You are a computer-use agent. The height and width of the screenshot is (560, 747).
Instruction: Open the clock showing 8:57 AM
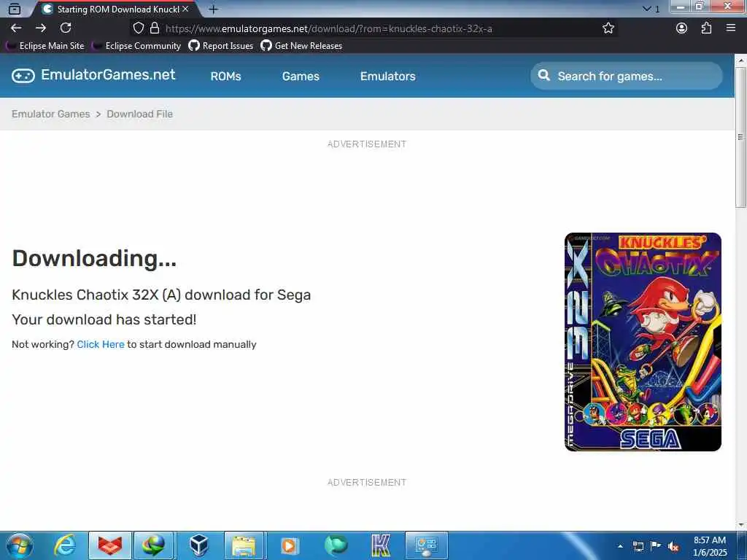pos(710,546)
